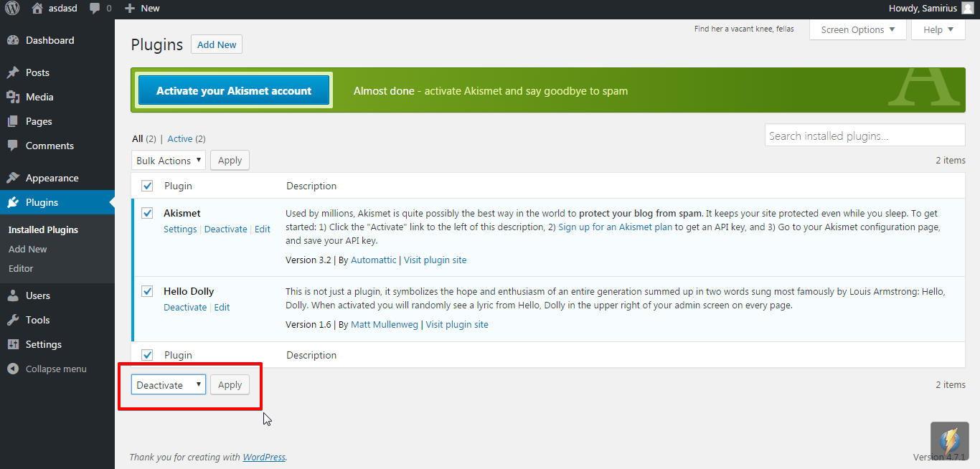Open Add New plugin submenu item
This screenshot has width=980, height=469.
pos(28,249)
